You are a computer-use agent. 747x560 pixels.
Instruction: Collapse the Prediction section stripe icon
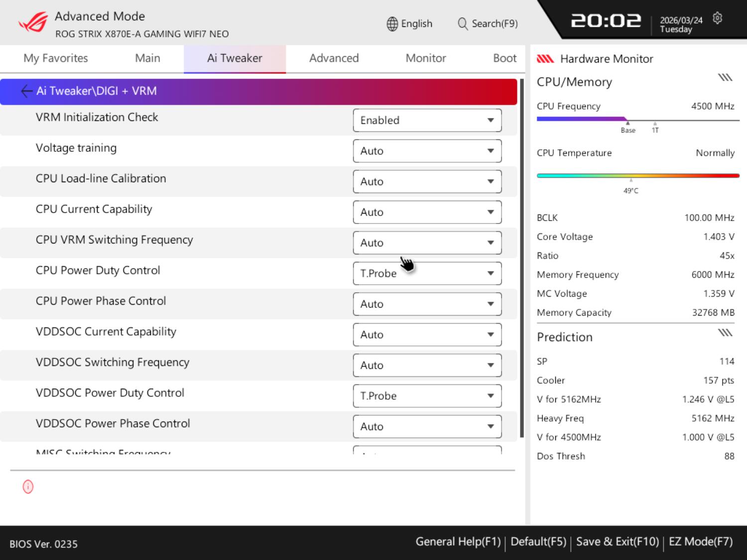pyautogui.click(x=725, y=333)
